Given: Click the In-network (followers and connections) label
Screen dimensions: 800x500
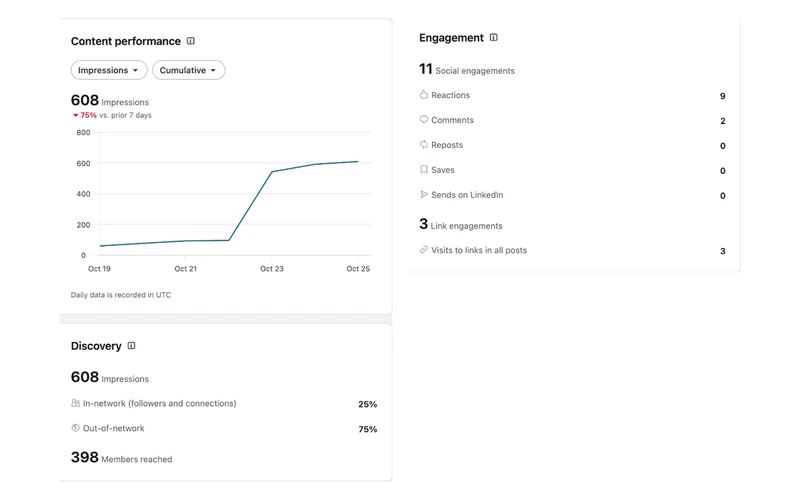Looking at the screenshot, I should (160, 403).
